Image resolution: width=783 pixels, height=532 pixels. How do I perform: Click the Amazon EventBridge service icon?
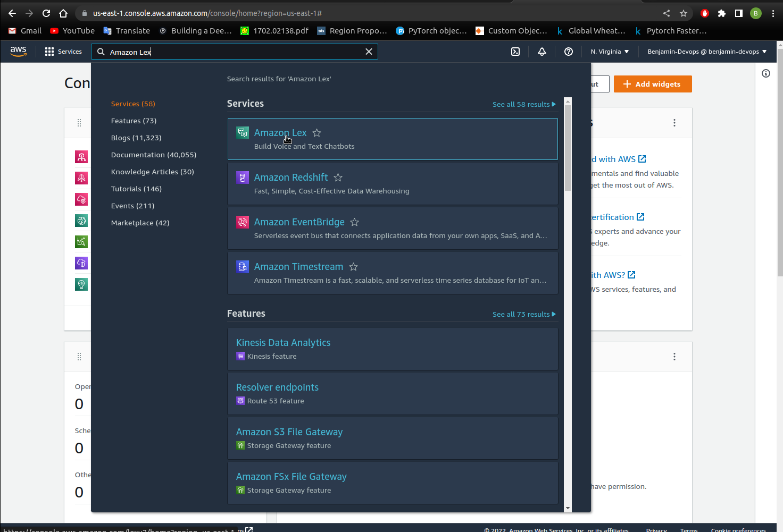243,222
